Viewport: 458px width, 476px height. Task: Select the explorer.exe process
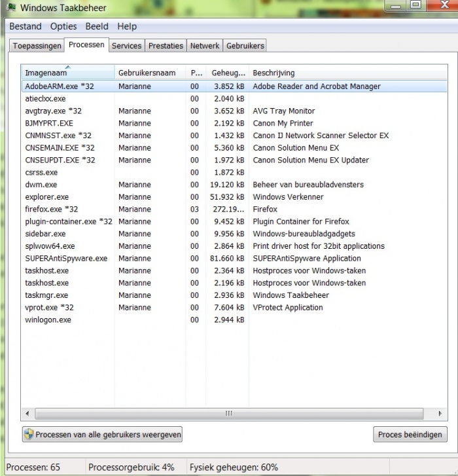[x=234, y=197]
